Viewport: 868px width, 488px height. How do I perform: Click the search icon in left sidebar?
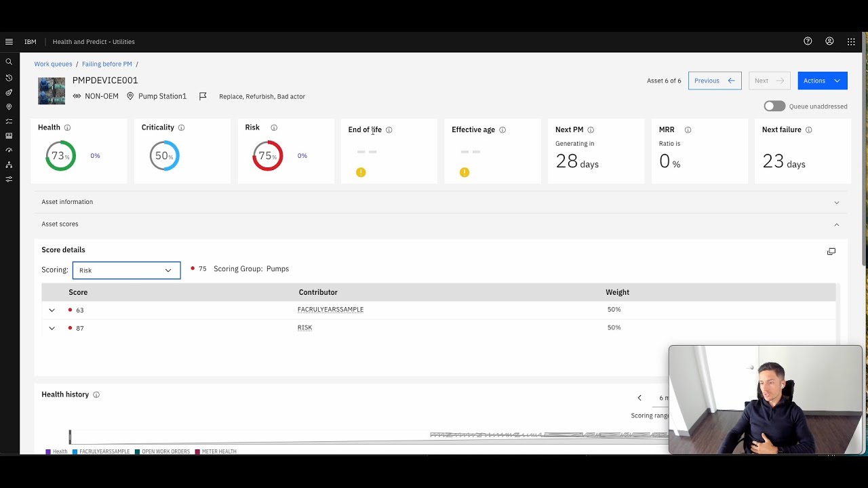click(9, 62)
